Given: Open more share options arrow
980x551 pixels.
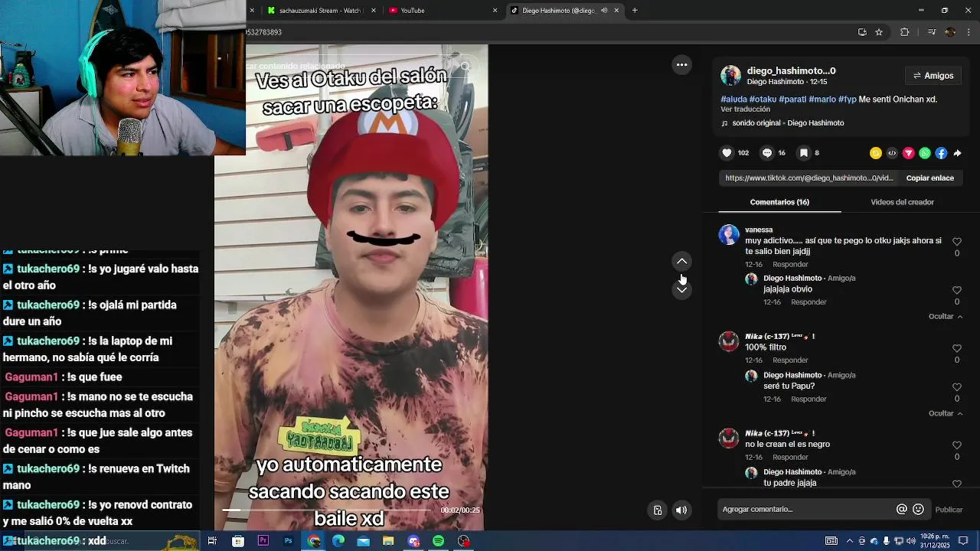Looking at the screenshot, I should pos(957,153).
